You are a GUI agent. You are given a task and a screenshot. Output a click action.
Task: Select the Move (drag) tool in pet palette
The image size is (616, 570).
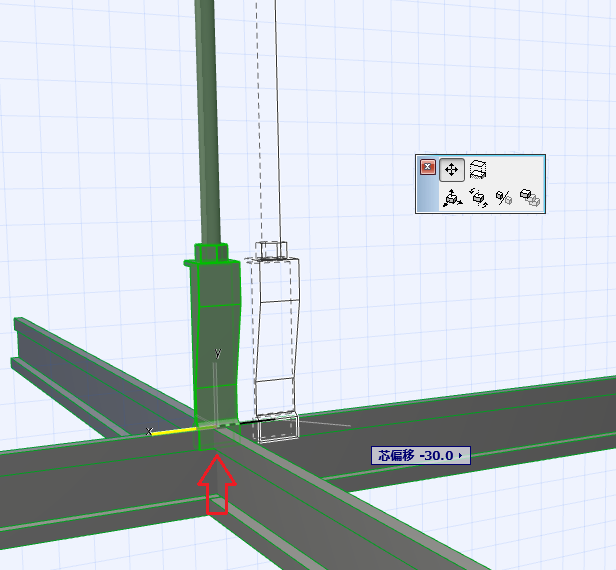452,170
